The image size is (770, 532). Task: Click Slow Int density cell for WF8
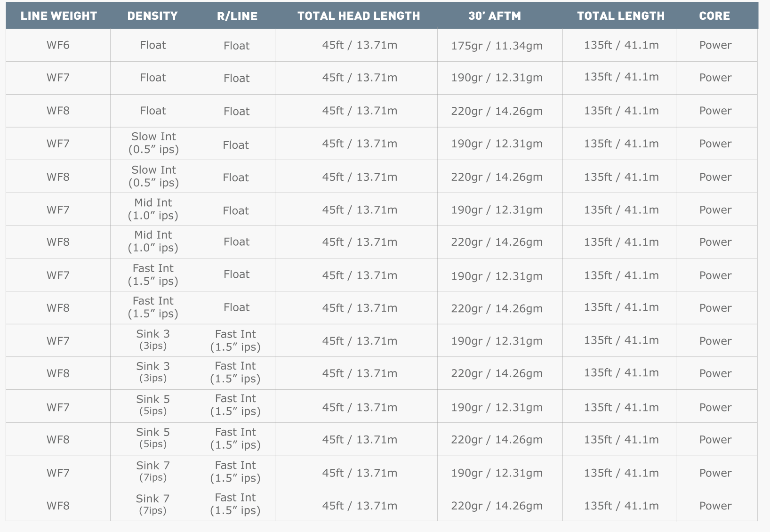pos(153,177)
